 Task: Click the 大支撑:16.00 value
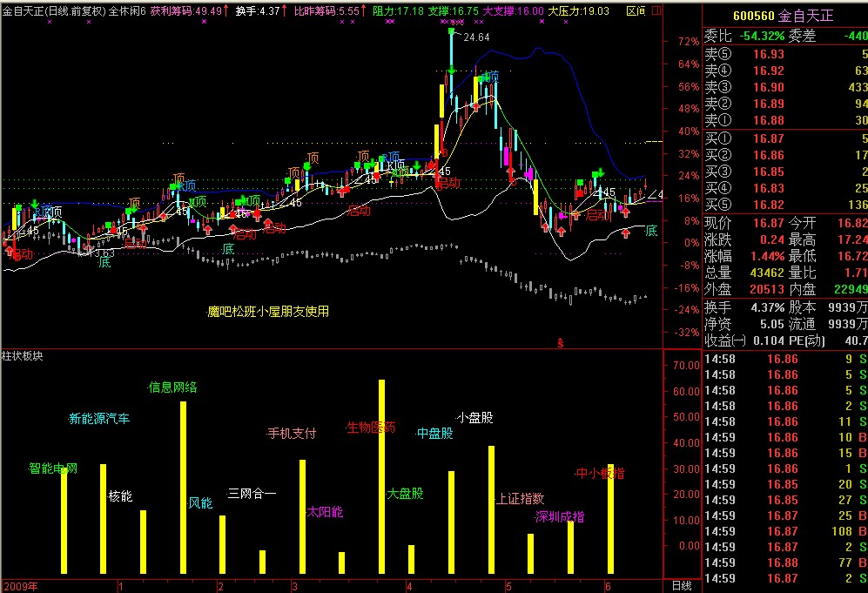[513, 11]
